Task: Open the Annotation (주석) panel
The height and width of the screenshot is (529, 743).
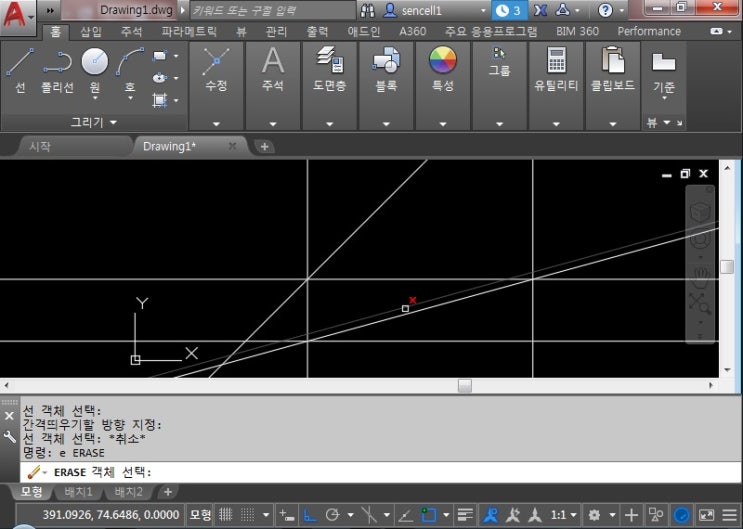Action: [273, 85]
